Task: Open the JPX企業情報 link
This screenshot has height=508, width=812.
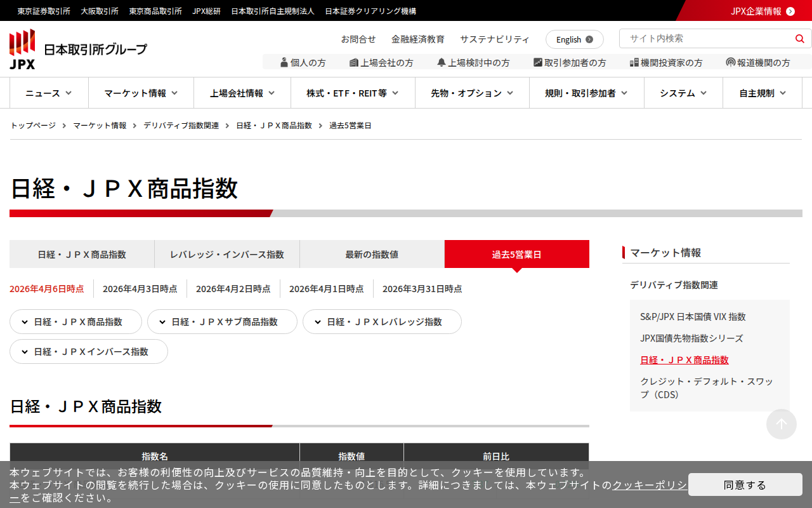Action: (x=756, y=11)
